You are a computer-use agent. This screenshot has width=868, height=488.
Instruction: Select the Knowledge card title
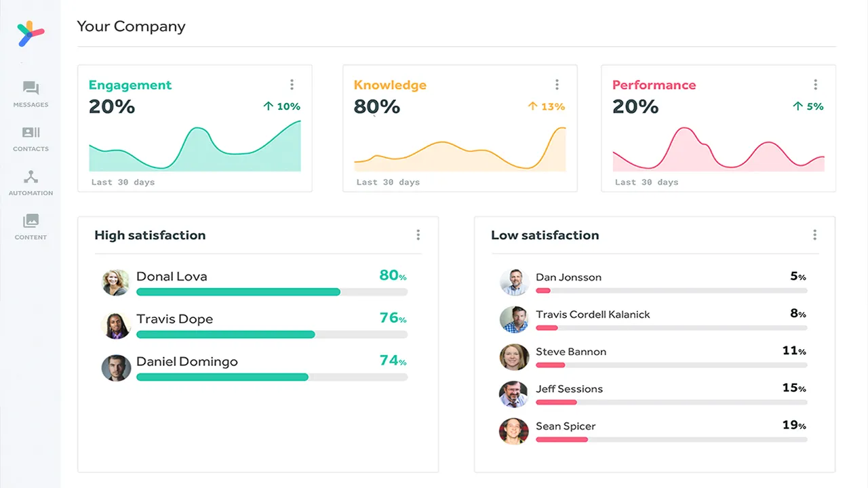point(390,85)
